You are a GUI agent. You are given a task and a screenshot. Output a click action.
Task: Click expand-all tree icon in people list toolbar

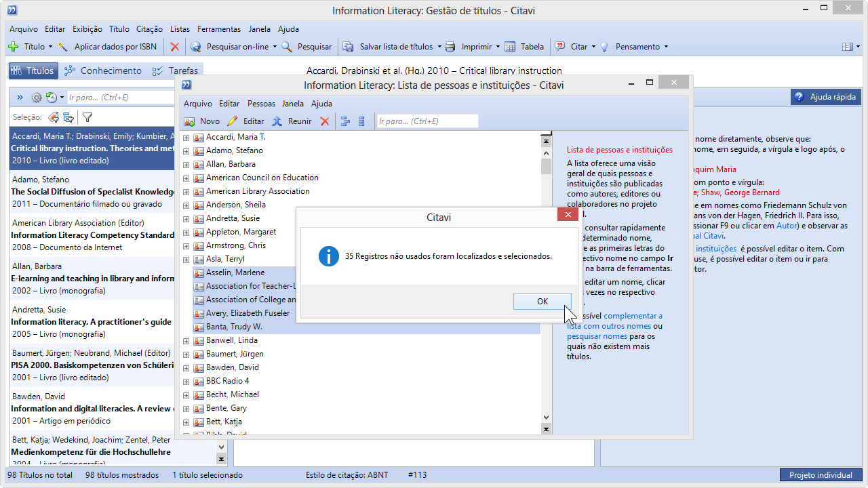click(x=345, y=121)
